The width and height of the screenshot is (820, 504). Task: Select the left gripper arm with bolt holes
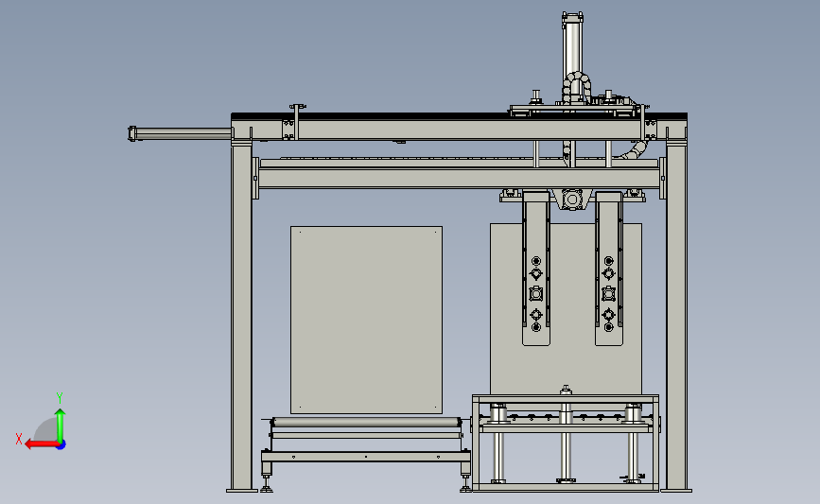[x=536, y=269]
